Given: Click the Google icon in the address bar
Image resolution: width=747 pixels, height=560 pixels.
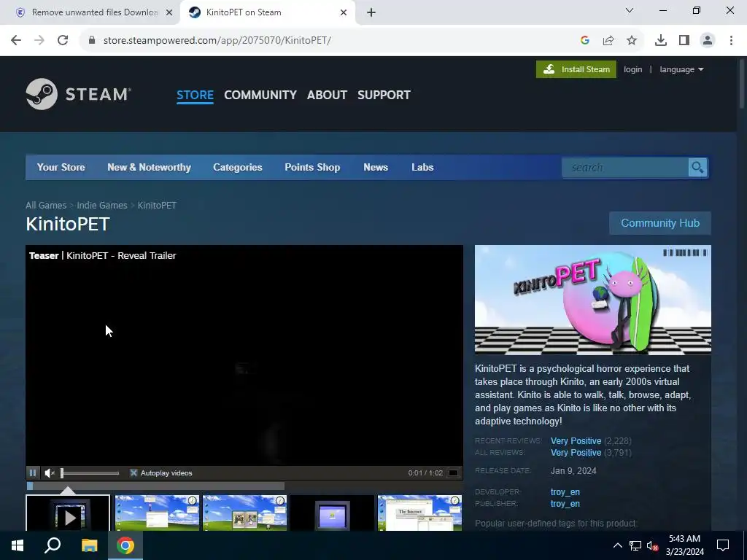Looking at the screenshot, I should click(x=585, y=40).
